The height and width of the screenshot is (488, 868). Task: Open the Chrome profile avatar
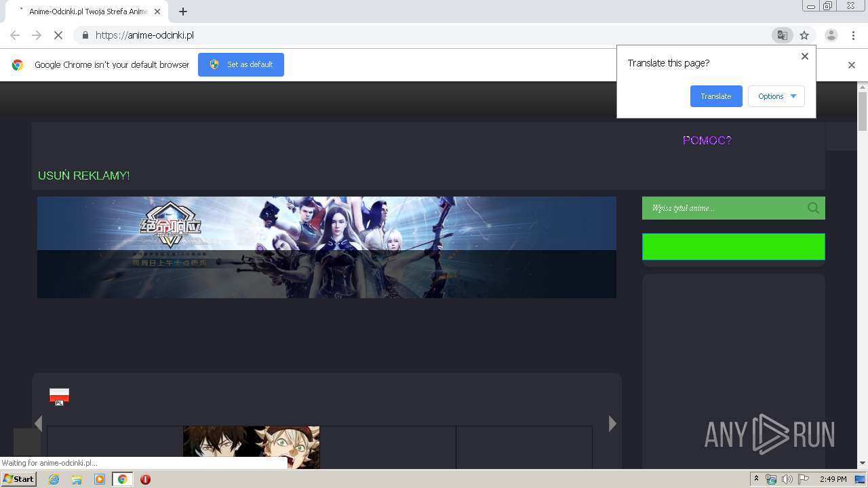pos(831,35)
